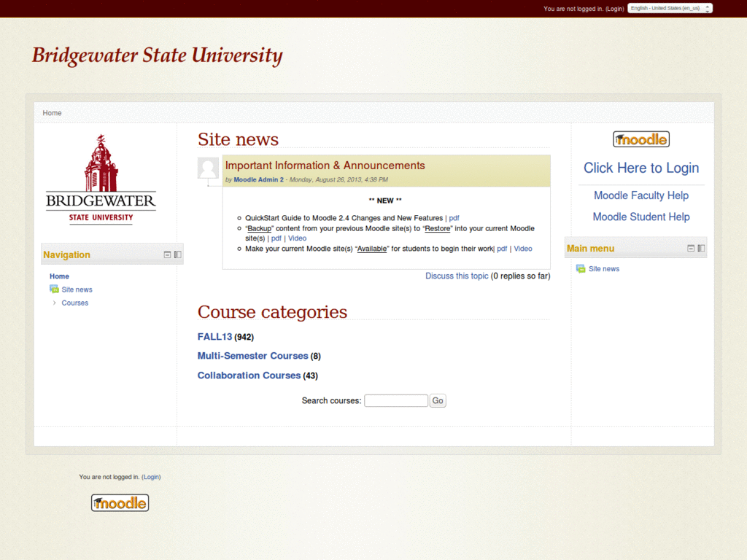Screen dimensions: 747x560
Task: Click the ** NEW ** label in the announcement
Action: point(385,201)
